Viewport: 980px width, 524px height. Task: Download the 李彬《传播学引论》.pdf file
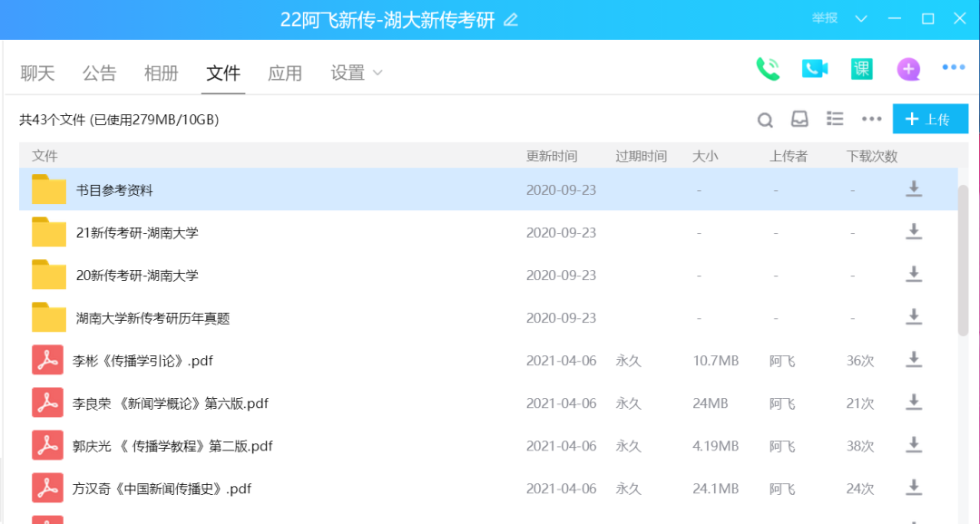point(914,360)
